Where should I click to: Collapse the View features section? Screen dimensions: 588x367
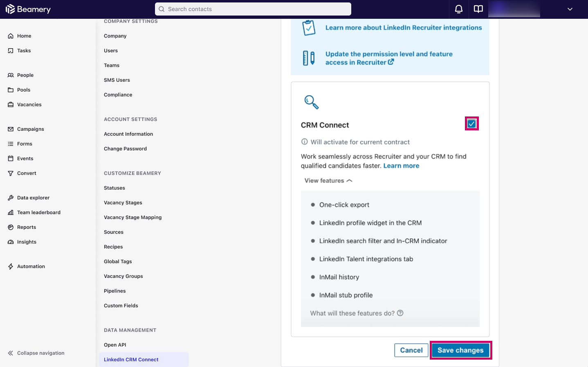328,181
